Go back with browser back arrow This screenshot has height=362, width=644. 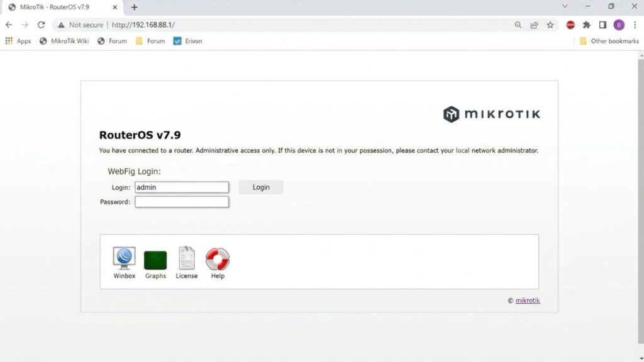pos(9,25)
